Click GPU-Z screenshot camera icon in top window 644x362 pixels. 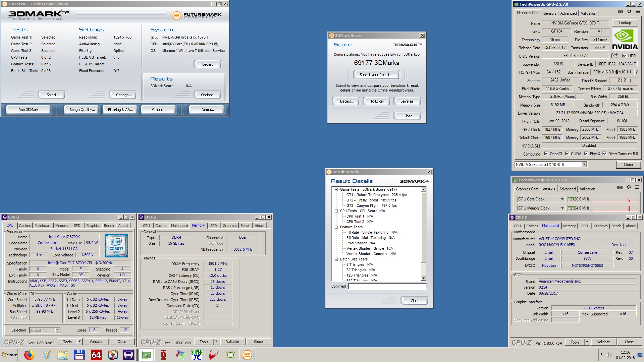point(621,11)
